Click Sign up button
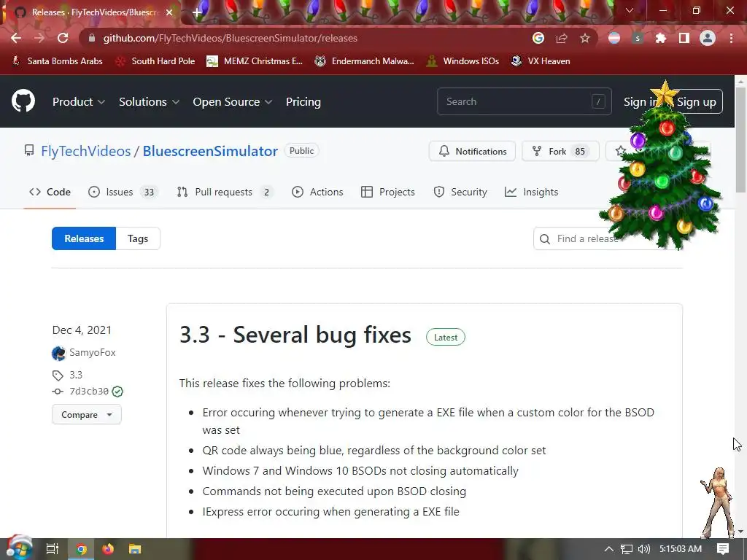 pyautogui.click(x=696, y=101)
